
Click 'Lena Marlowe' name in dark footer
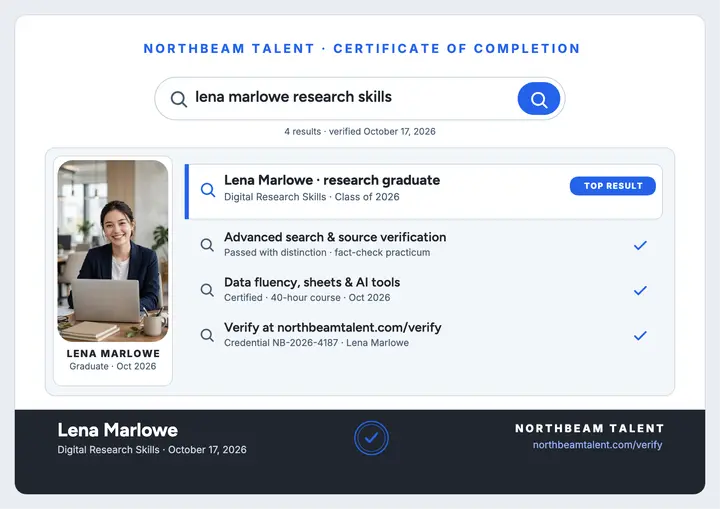118,430
